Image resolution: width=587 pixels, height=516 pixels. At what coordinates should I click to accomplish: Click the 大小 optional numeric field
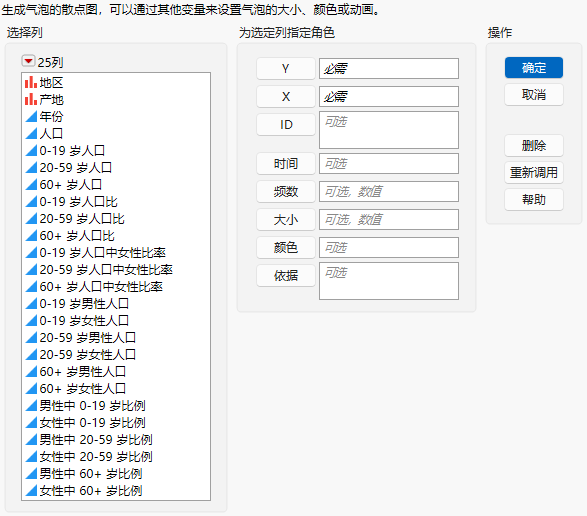(389, 219)
